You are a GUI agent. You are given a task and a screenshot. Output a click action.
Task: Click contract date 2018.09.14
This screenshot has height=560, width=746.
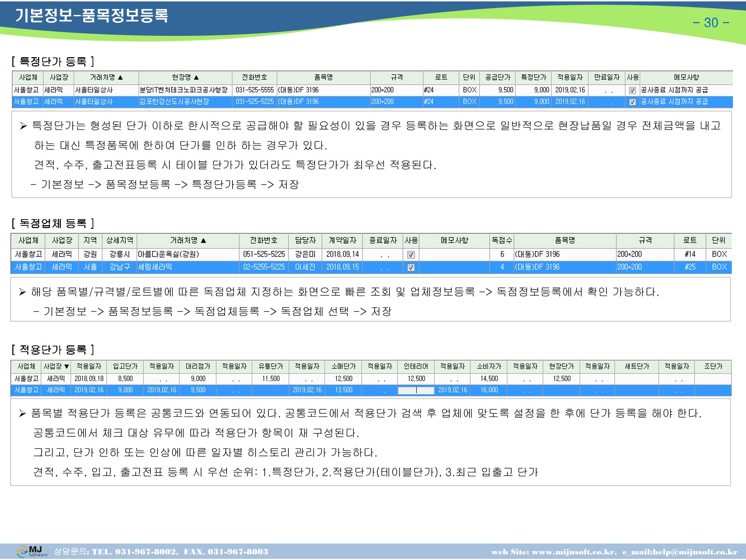[343, 254]
